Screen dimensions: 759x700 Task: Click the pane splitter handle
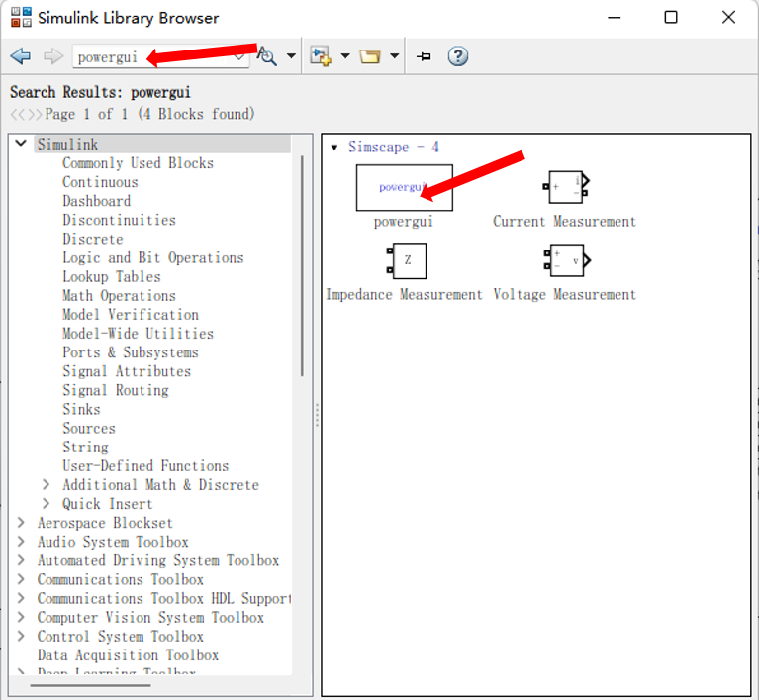pos(317,415)
